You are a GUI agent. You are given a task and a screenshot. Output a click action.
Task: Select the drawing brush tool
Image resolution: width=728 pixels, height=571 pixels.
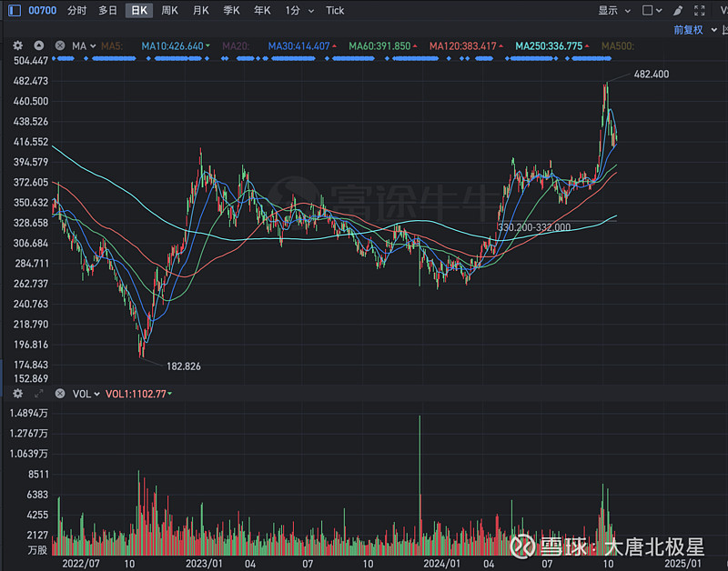click(x=677, y=10)
